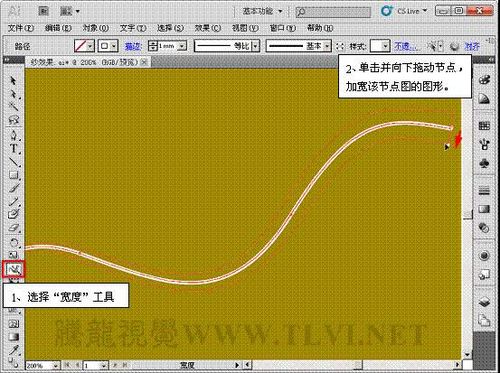The height and width of the screenshot is (373, 500).
Task: Open the Symbols panel club icon
Action: click(x=484, y=163)
